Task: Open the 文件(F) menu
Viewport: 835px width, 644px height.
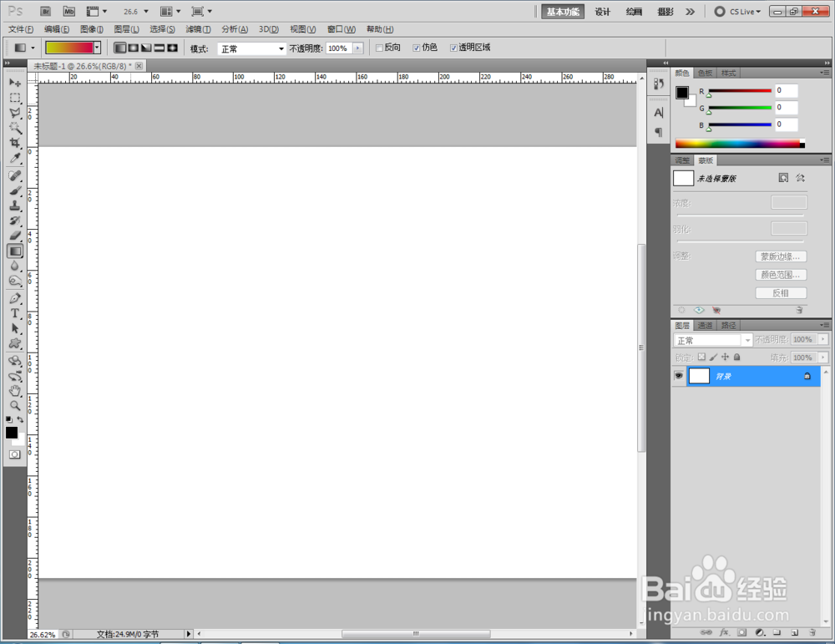Action: pos(21,29)
